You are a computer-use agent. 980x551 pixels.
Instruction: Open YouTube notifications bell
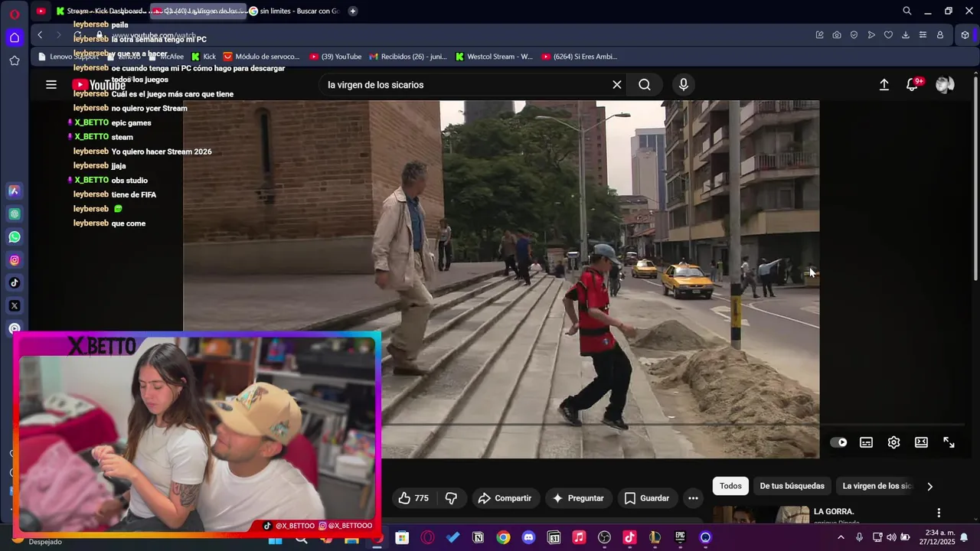pos(912,85)
